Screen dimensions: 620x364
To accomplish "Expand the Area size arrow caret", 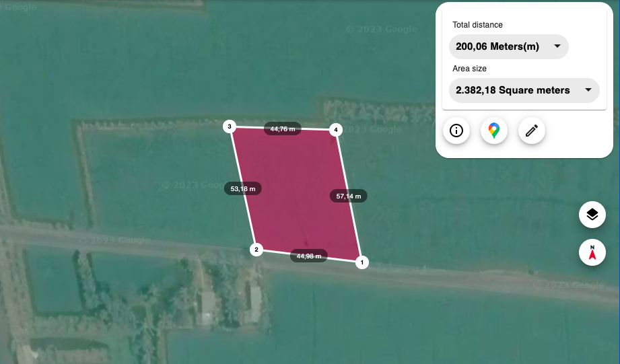I will pyautogui.click(x=588, y=90).
